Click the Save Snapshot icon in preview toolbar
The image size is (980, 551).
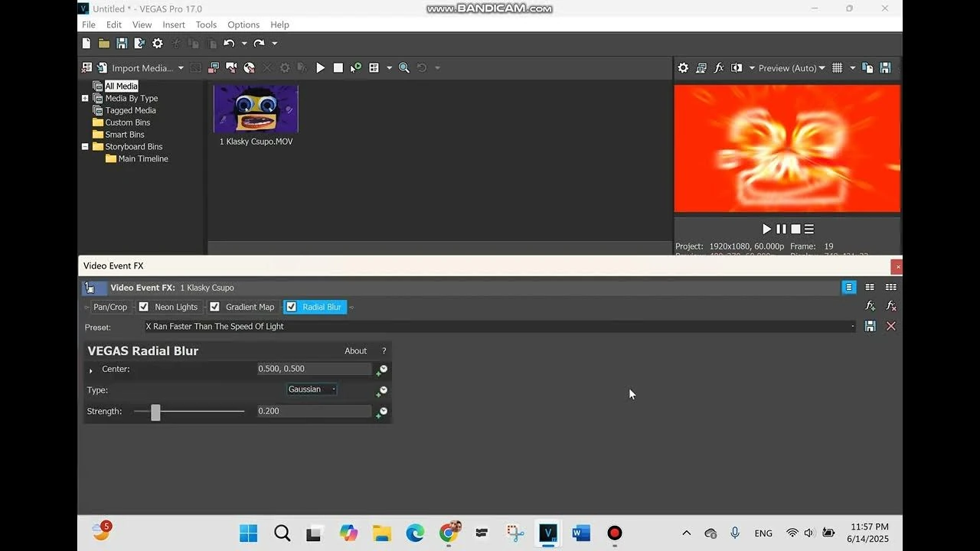pos(885,67)
